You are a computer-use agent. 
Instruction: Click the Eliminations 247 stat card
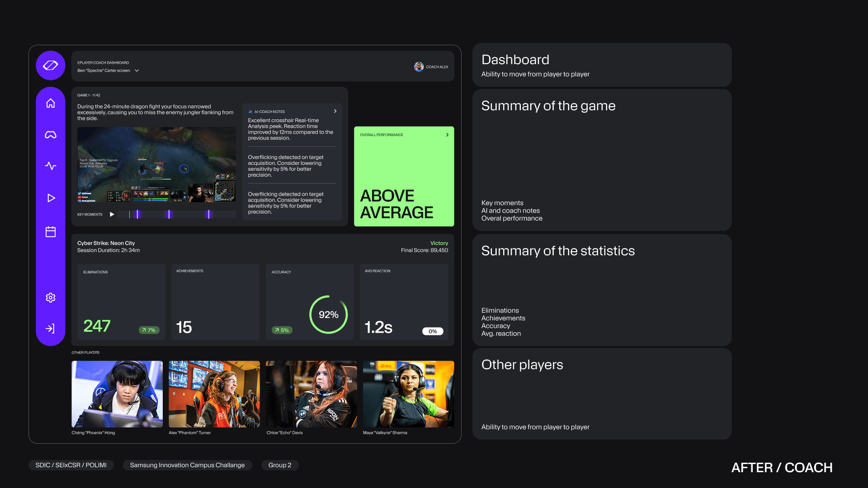point(121,301)
